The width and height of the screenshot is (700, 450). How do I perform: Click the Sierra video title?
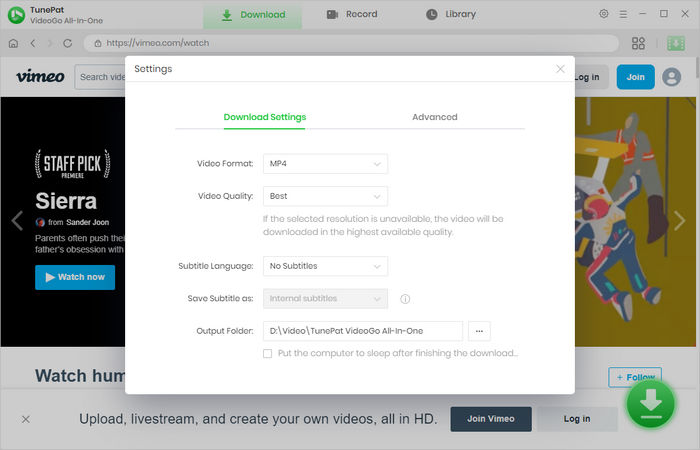click(x=66, y=201)
